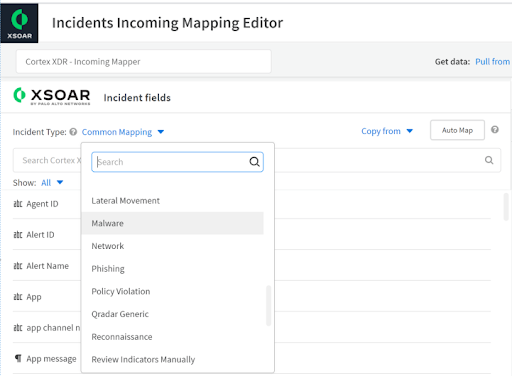Click the Incidents Incoming Mapping Editor title
Viewport: 512px width, 376px height.
(x=167, y=23)
